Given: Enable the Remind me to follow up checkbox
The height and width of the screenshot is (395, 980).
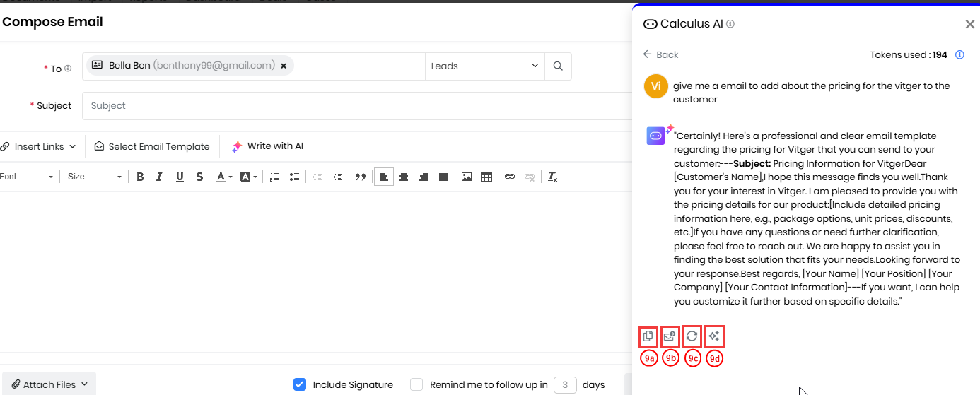Looking at the screenshot, I should [416, 384].
